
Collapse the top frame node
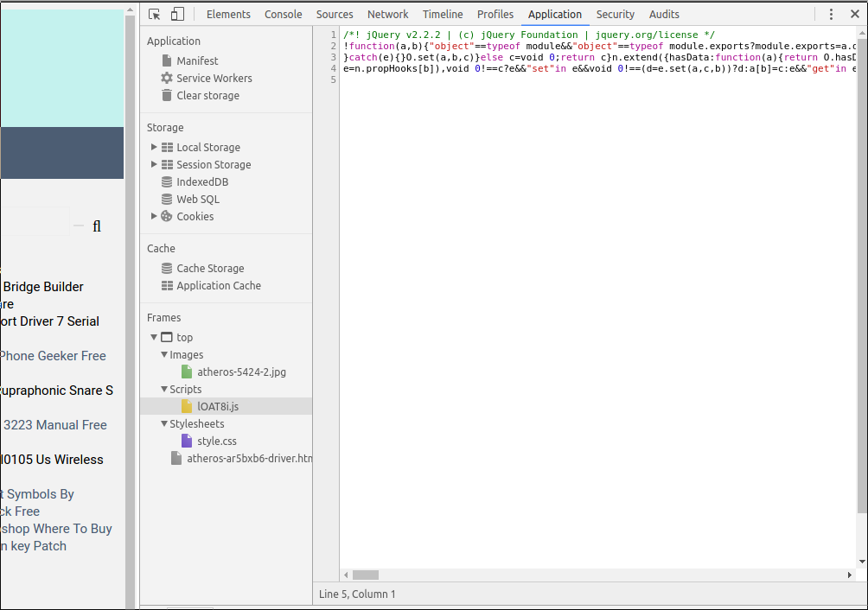pyautogui.click(x=154, y=337)
